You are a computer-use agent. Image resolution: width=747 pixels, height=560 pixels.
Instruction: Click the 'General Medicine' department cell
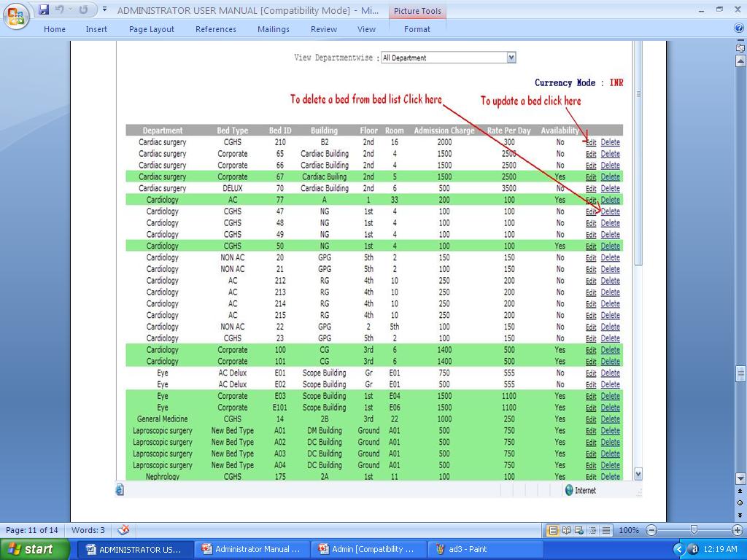pyautogui.click(x=162, y=419)
